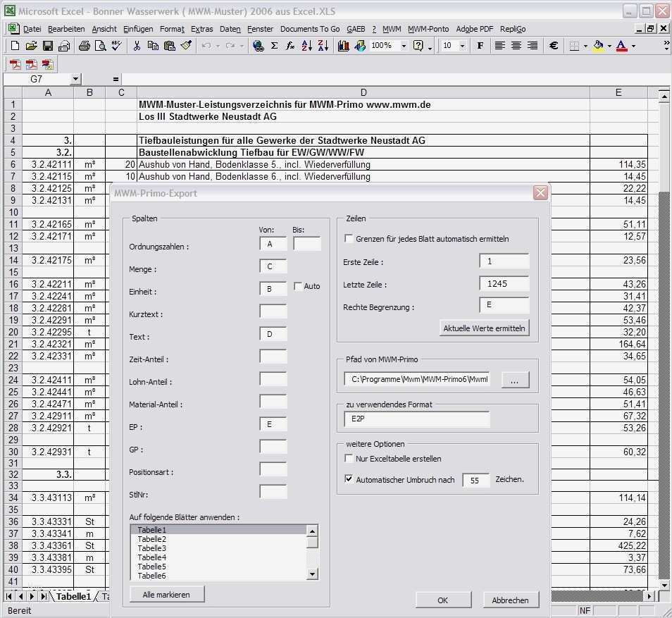Open the font size 10 dropdown
Image resolution: width=672 pixels, height=618 pixels.
[462, 46]
